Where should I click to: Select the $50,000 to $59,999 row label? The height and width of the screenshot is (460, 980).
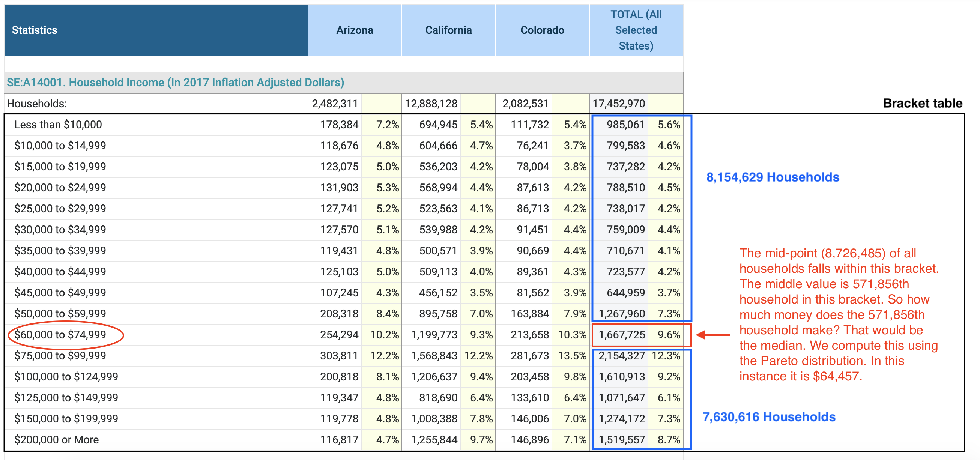[59, 314]
